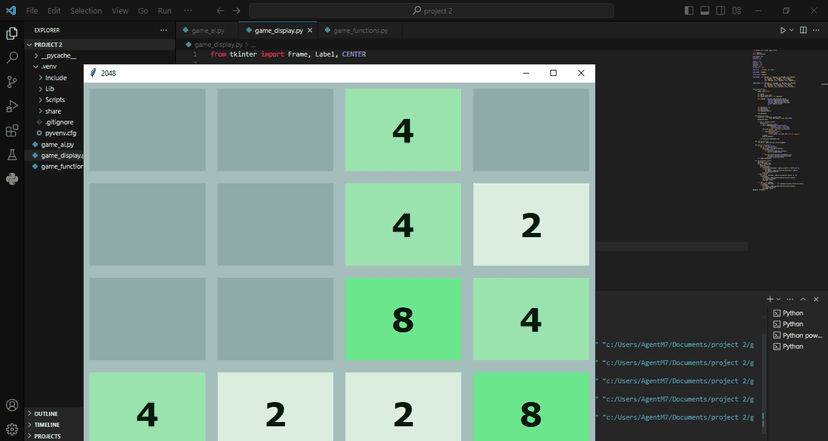Viewport: 828px width, 441px height.
Task: Close the game_display.py editor tab
Action: pos(310,31)
